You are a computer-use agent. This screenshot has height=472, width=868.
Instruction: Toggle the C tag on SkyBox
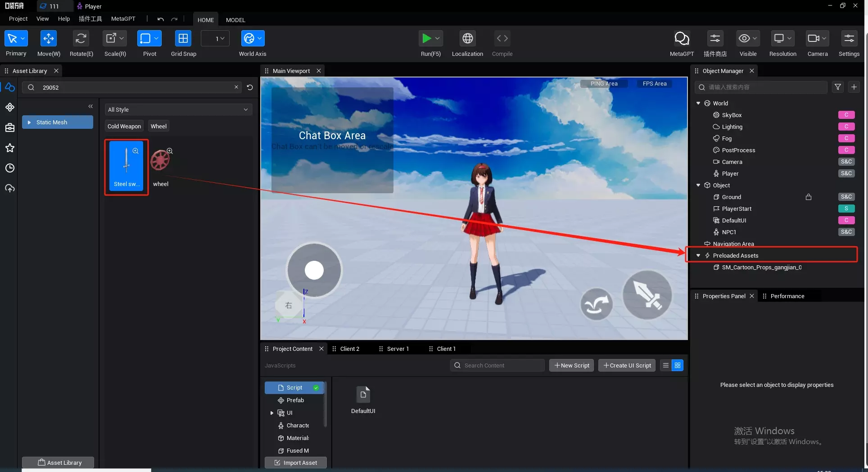(x=846, y=115)
